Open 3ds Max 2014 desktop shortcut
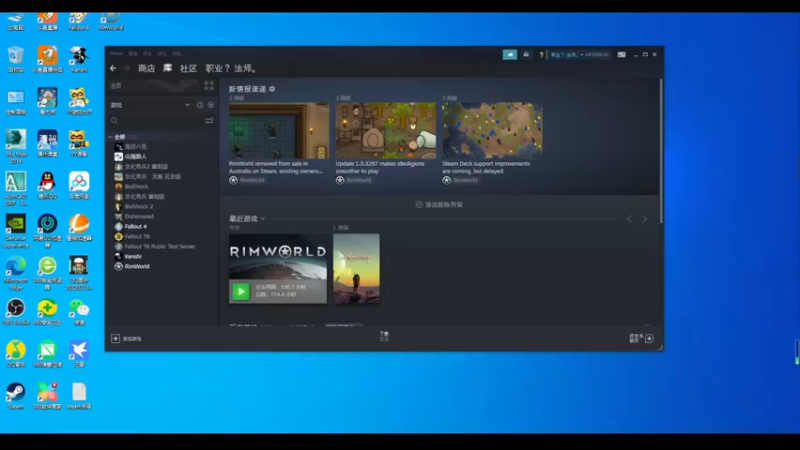 [16, 146]
